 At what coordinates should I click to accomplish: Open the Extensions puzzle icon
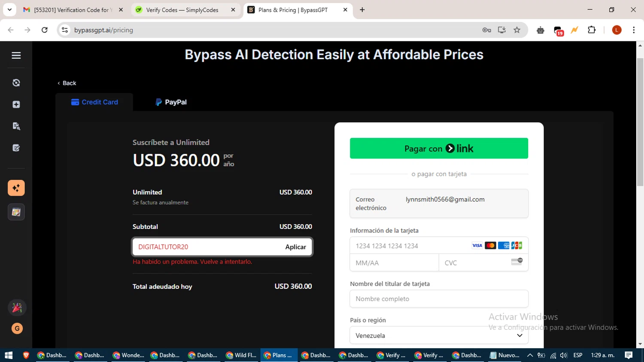[592, 30]
